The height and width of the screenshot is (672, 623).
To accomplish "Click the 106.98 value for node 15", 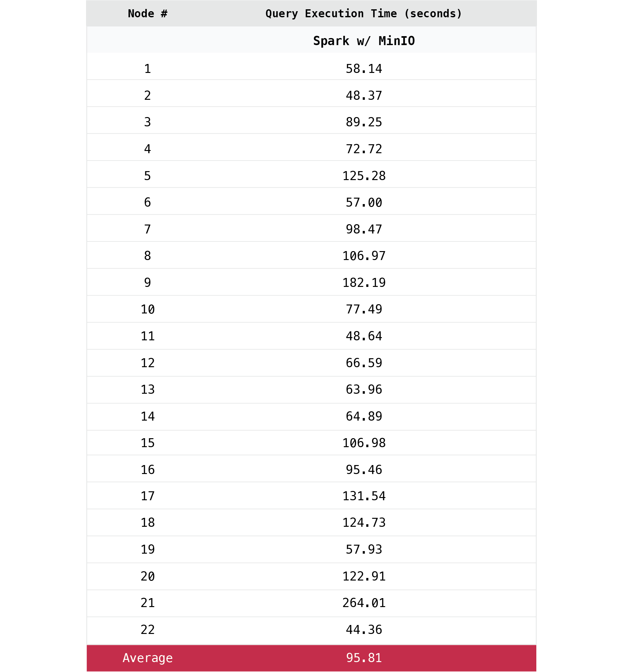I will coord(364,443).
